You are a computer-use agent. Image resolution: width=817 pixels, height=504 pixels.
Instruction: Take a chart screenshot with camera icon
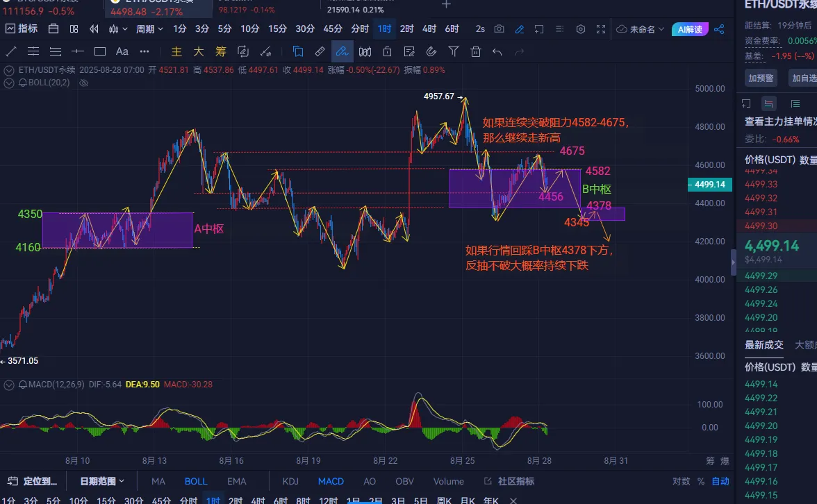coord(499,28)
